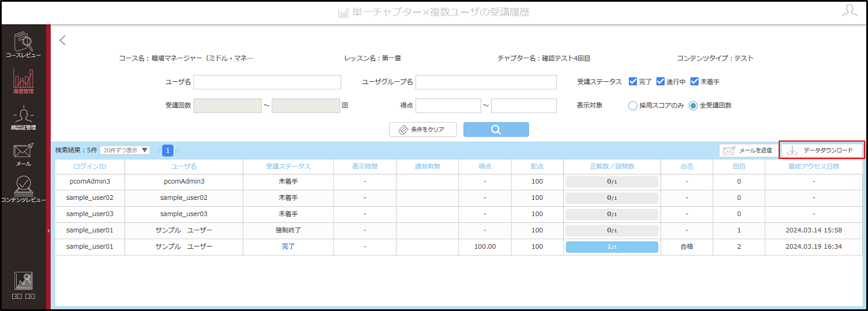The image size is (868, 311).
Task: Sort by 最終アクセス日時 column header
Action: (814, 166)
